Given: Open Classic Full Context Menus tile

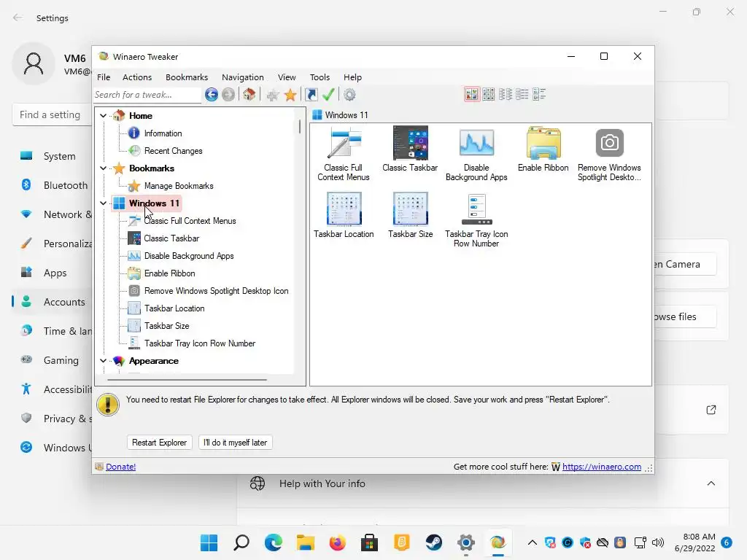Looking at the screenshot, I should coord(344,154).
